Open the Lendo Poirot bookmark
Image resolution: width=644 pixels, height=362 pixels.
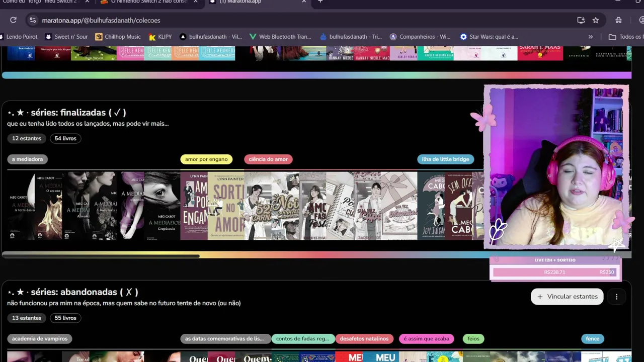(18, 37)
